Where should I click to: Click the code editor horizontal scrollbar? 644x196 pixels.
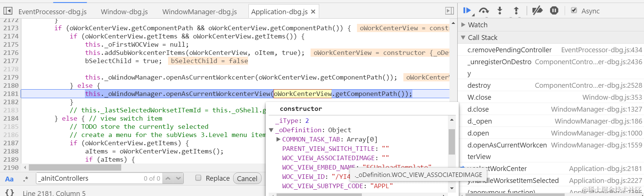point(75,168)
